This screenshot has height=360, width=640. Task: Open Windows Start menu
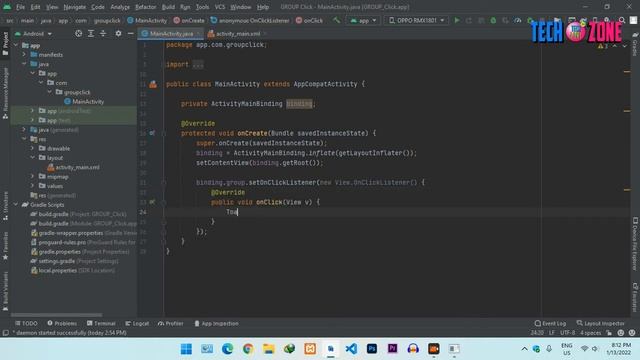[186, 349]
